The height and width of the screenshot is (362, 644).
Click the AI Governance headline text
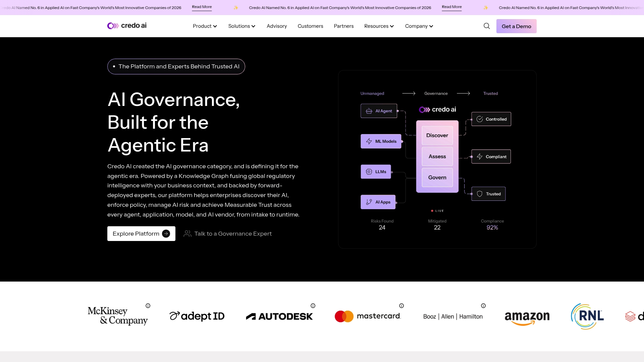tap(173, 122)
